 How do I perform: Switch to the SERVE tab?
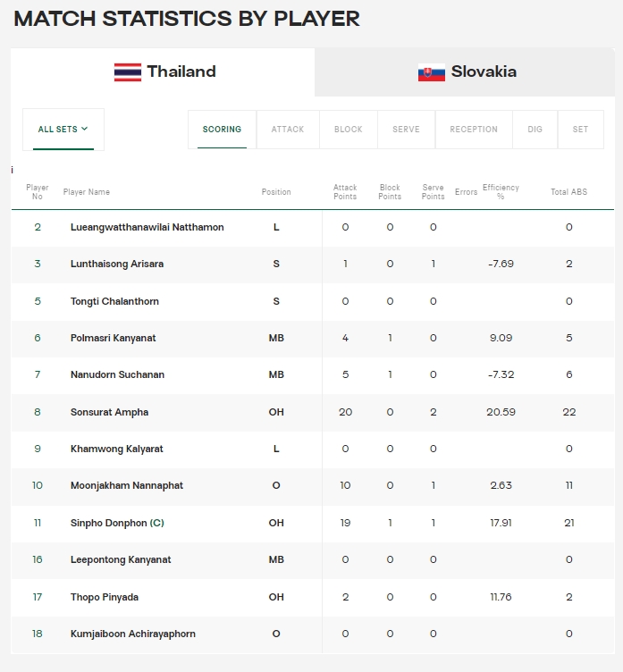tap(406, 130)
